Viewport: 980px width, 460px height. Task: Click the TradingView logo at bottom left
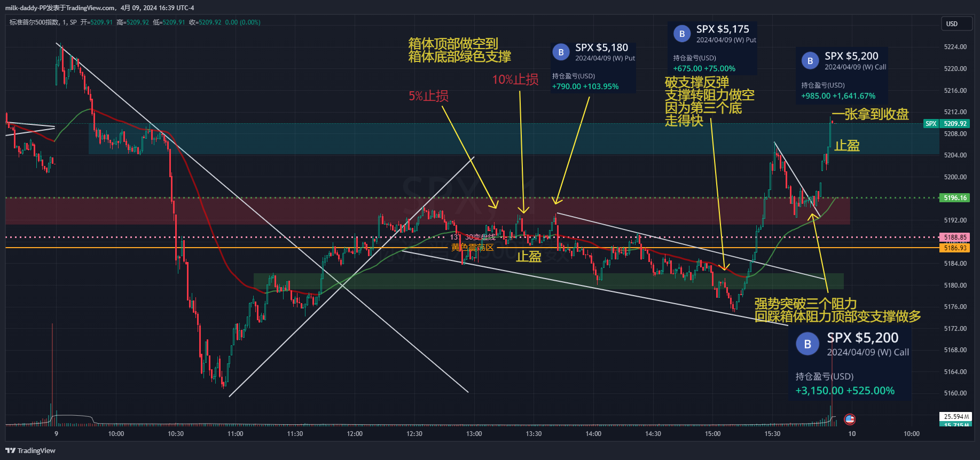[30, 450]
